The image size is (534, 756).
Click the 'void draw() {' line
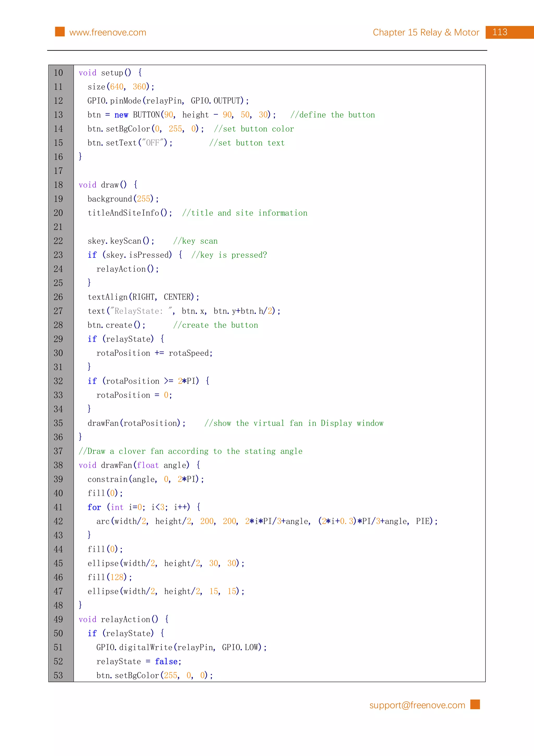tap(108, 185)
